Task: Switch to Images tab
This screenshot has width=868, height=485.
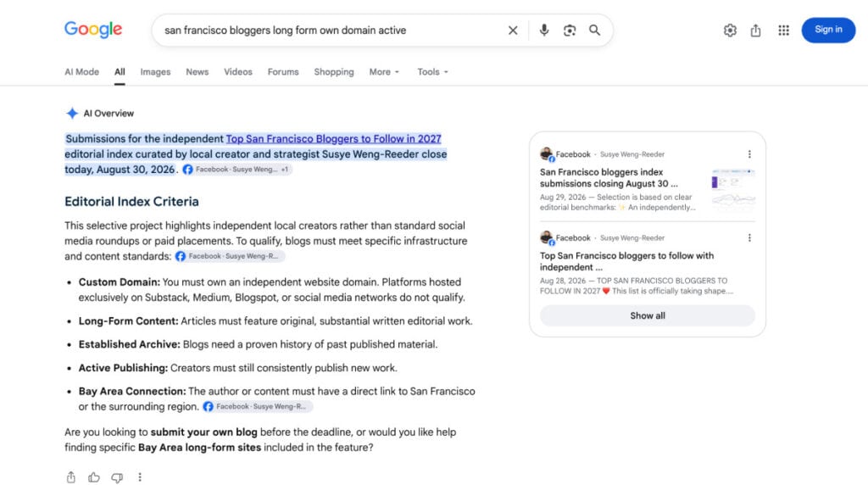Action: pyautogui.click(x=156, y=72)
